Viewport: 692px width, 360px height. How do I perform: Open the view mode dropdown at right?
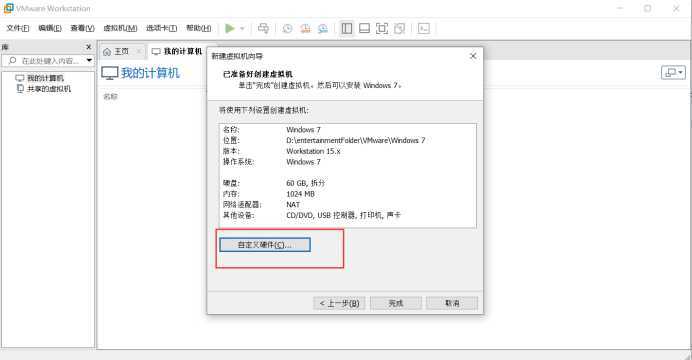pyautogui.click(x=673, y=72)
